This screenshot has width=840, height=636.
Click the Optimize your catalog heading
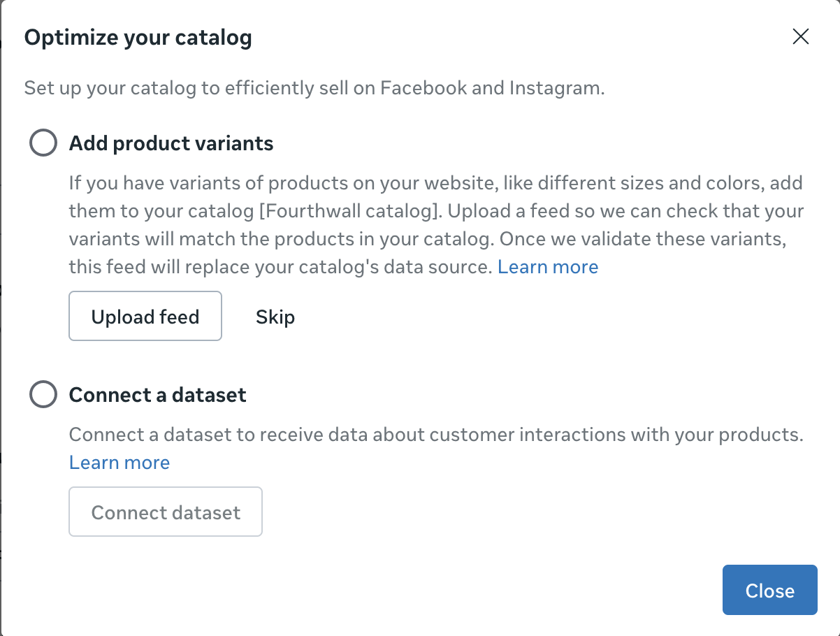[x=138, y=37]
